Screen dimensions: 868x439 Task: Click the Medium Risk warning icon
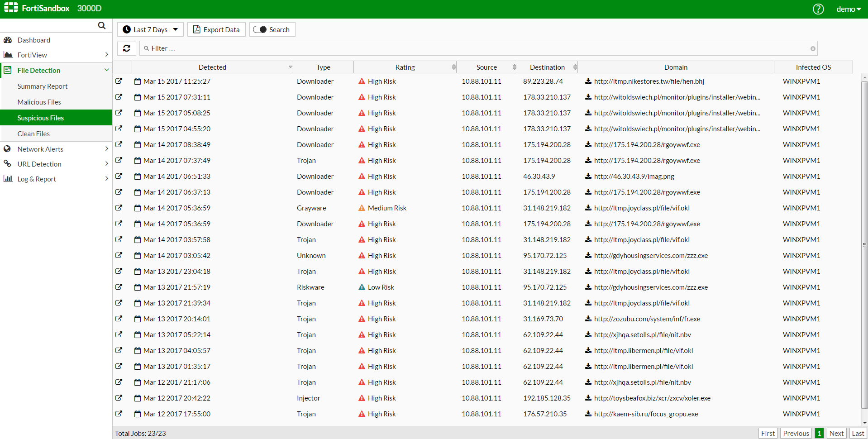362,208
